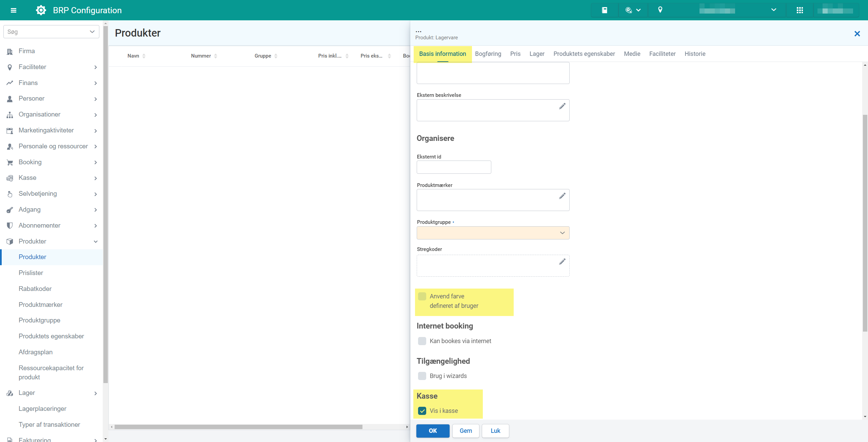
Task: Open the Produktets egenskaber tab
Action: pos(584,54)
